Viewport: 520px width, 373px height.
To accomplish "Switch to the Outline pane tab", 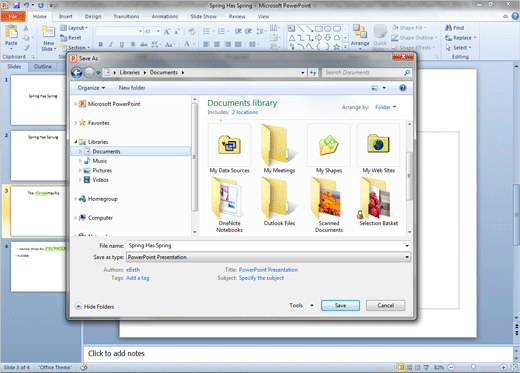I will (43, 67).
